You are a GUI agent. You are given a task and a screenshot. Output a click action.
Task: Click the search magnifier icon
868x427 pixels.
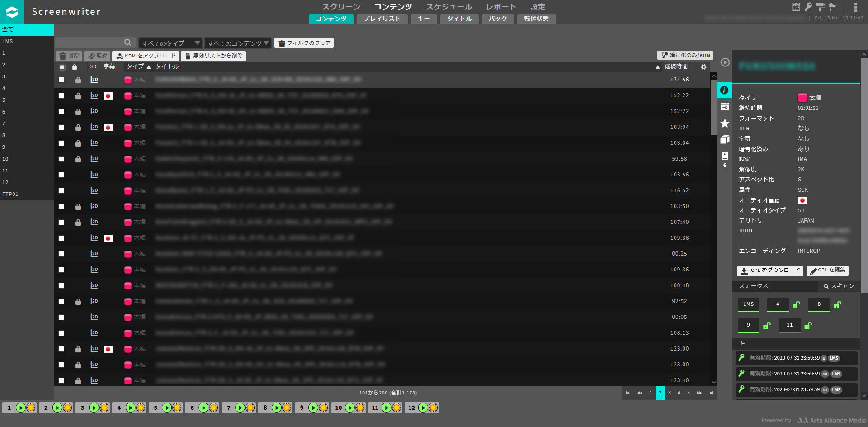pyautogui.click(x=128, y=43)
